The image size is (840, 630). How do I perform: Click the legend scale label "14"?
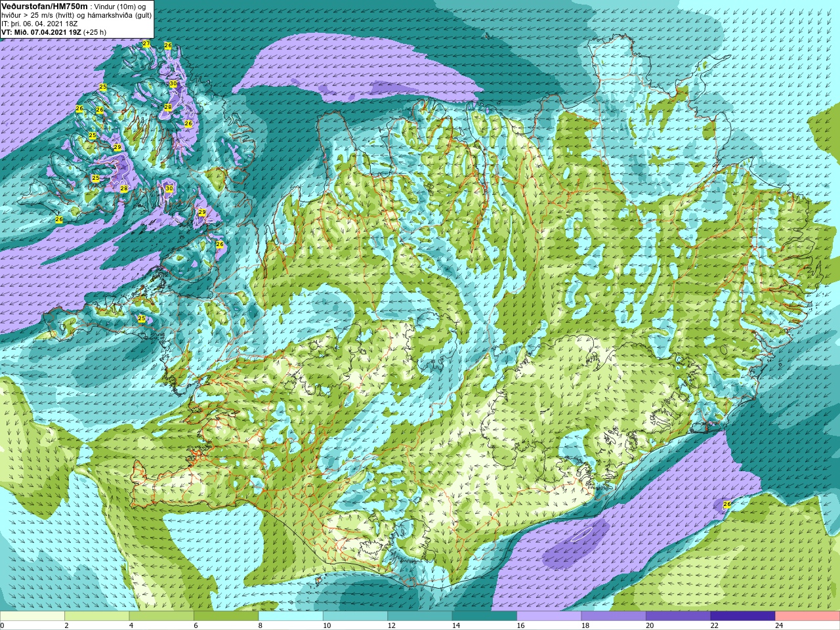coord(455,625)
